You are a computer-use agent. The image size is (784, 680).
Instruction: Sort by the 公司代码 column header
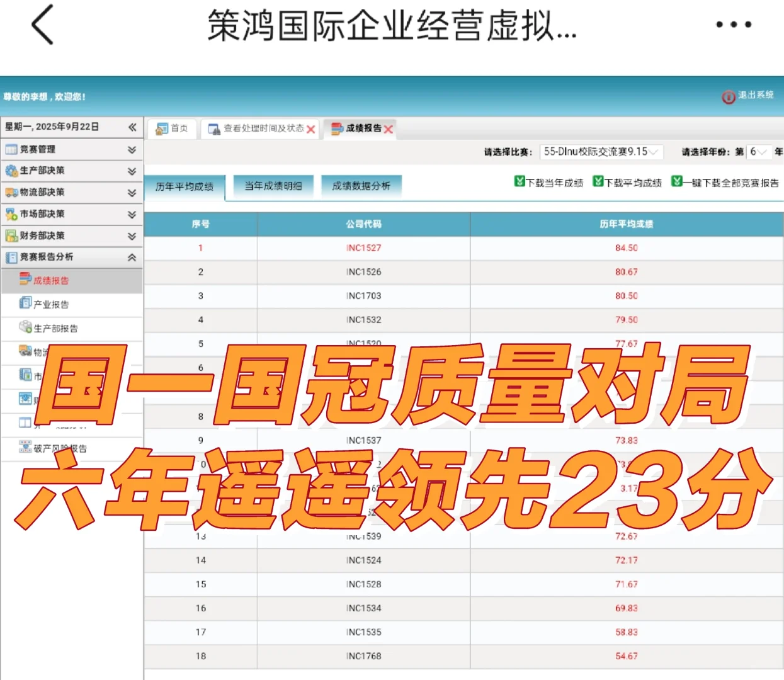point(363,224)
